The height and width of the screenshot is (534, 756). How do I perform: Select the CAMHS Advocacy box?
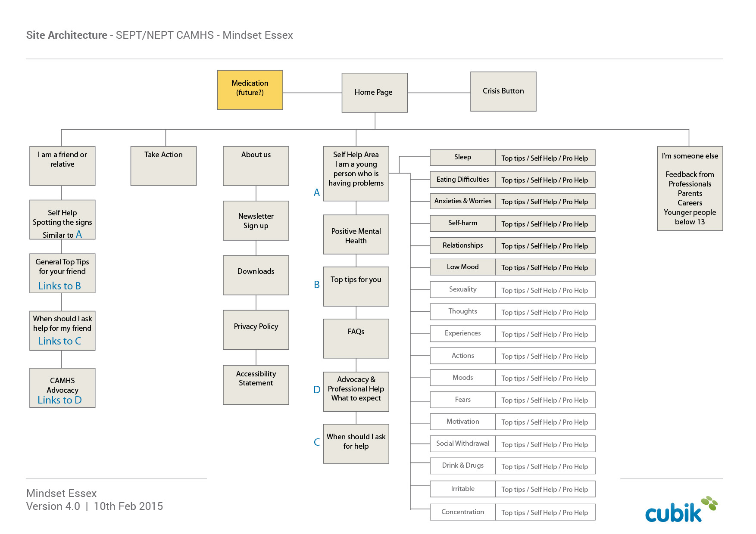coord(62,388)
